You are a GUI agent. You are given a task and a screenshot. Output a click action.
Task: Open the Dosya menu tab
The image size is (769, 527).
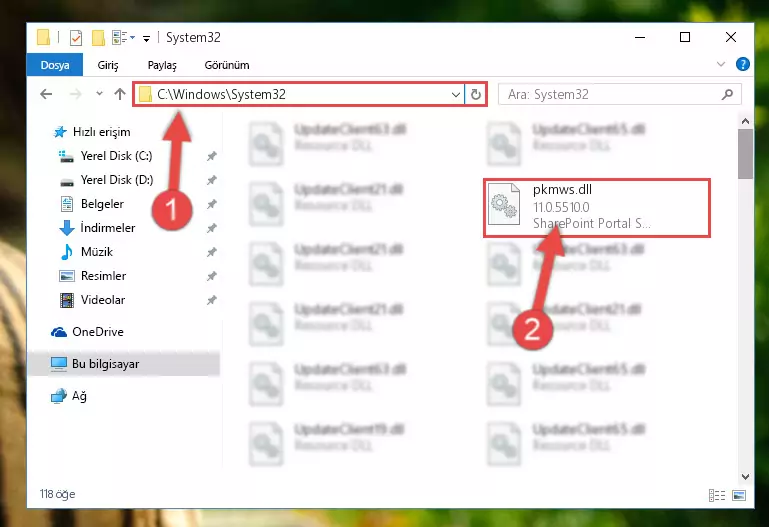pos(54,65)
